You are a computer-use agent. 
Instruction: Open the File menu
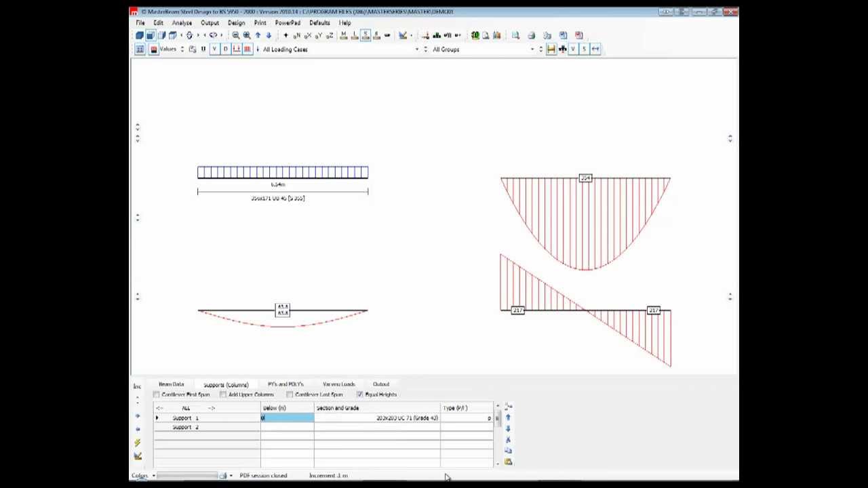pos(140,23)
